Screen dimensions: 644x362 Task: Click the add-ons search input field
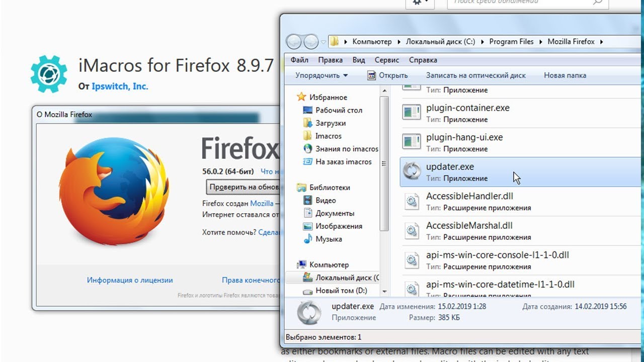[x=528, y=3]
